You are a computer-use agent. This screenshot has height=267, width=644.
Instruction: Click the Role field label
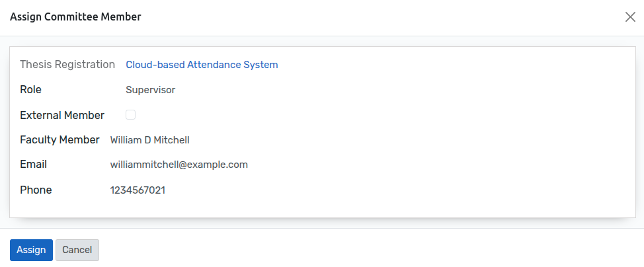31,89
